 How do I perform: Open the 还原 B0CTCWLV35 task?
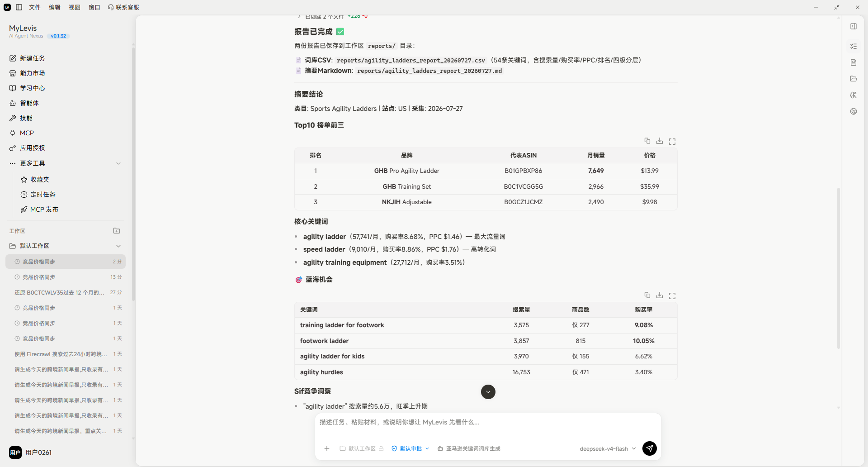(x=66, y=292)
